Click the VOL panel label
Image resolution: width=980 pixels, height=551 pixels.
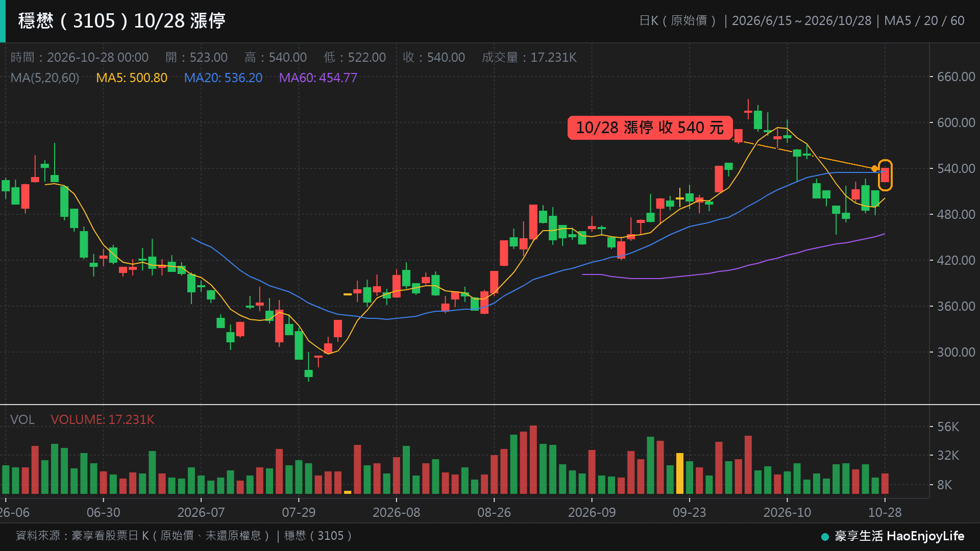pos(22,419)
